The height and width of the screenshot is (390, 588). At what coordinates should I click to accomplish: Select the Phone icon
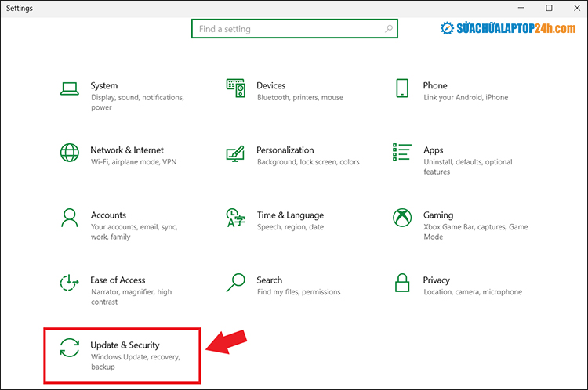pyautogui.click(x=402, y=88)
